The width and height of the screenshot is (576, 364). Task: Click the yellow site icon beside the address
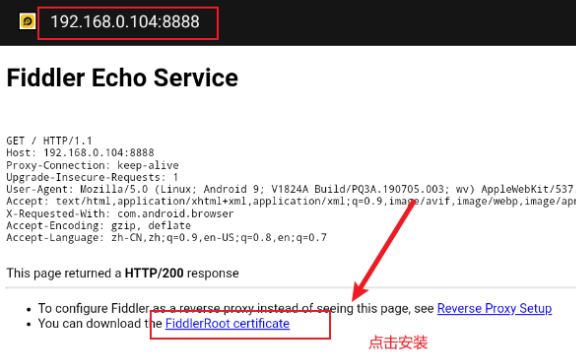coord(27,21)
